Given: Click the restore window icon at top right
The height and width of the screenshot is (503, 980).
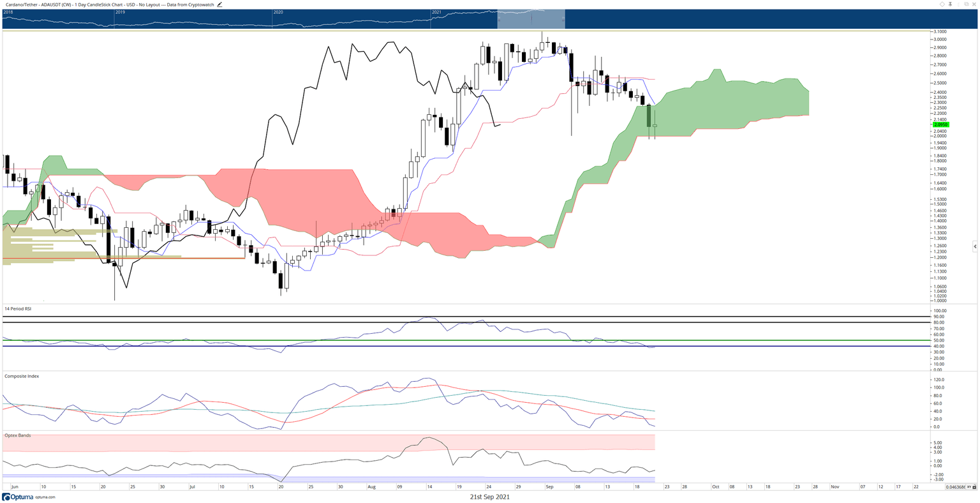Looking at the screenshot, I should pyautogui.click(x=967, y=4).
